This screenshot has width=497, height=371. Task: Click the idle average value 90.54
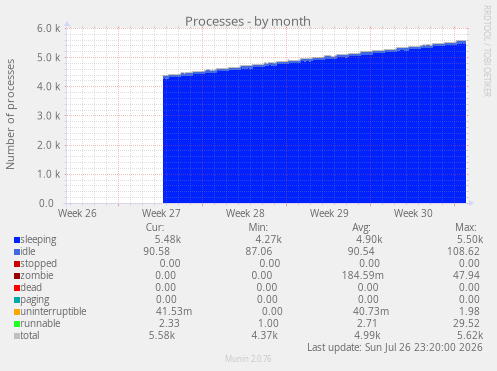pyautogui.click(x=361, y=251)
